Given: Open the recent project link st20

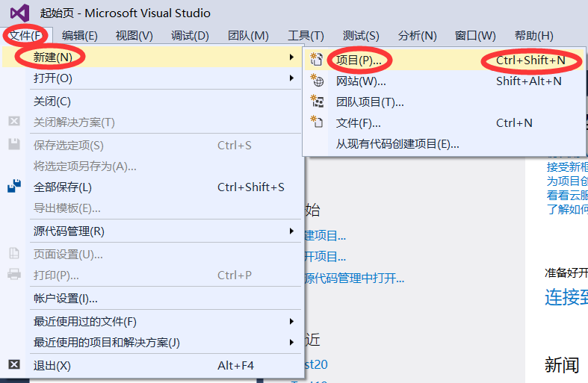Looking at the screenshot, I should (x=316, y=364).
